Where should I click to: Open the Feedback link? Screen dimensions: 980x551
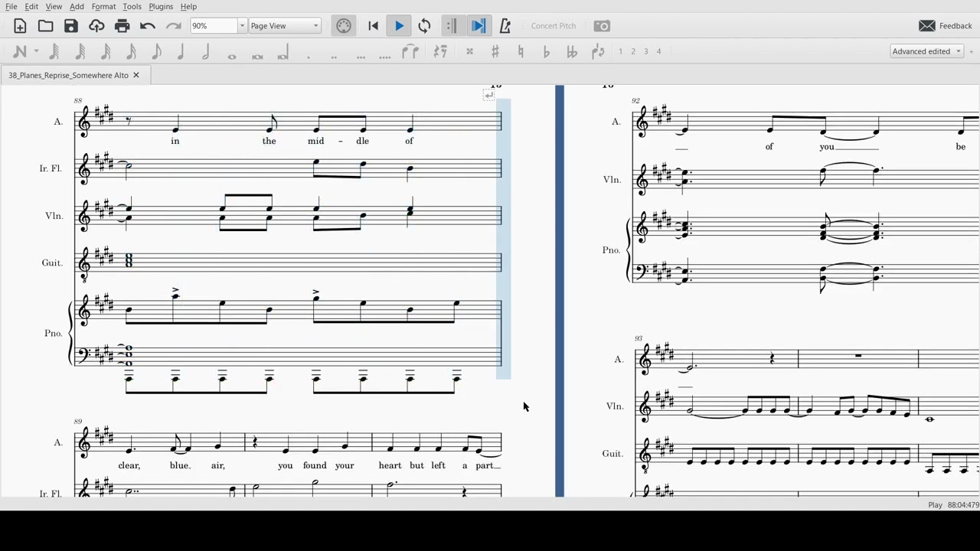(x=946, y=26)
